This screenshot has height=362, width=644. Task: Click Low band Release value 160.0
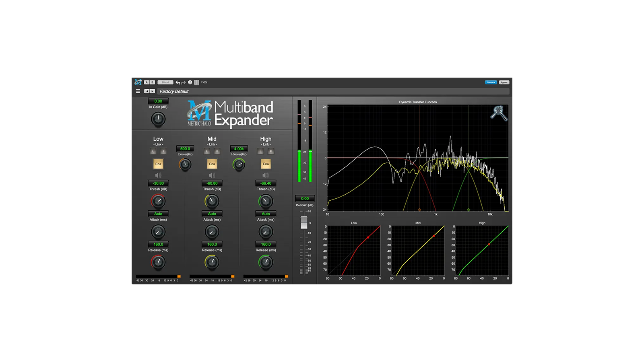pos(158,244)
